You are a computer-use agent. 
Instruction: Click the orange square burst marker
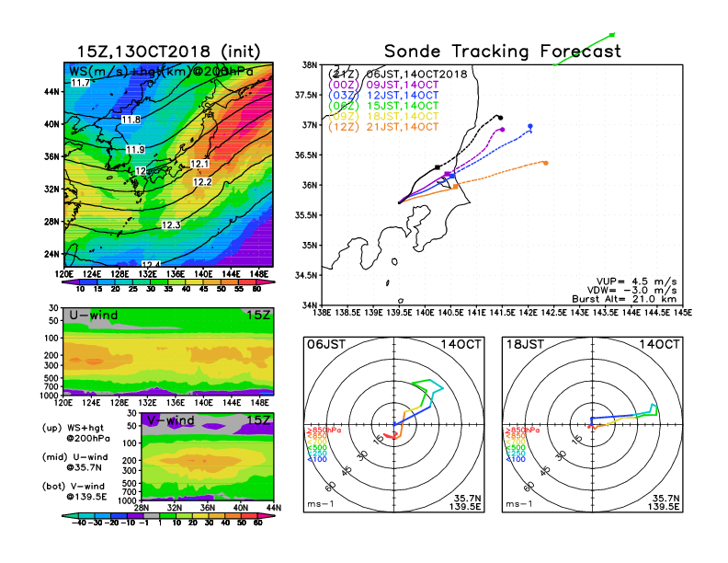coord(456,186)
